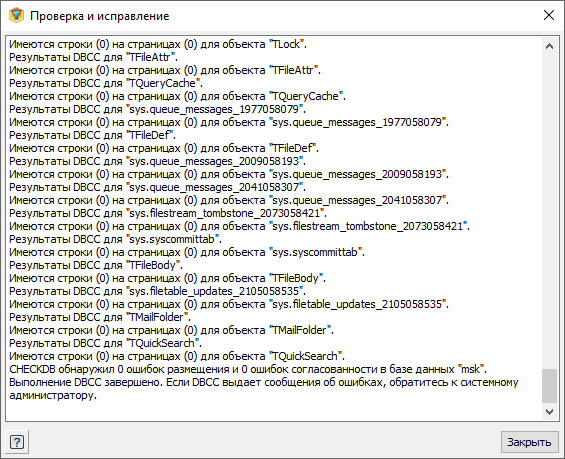Place cursor on the TLock object line
Image resolution: width=565 pixels, height=459 pixels.
(x=158, y=44)
